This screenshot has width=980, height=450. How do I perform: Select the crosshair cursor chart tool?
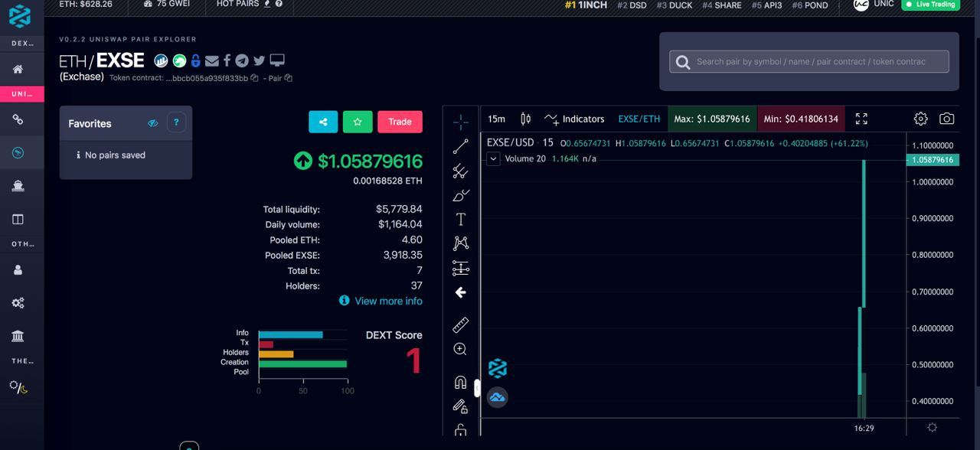(460, 122)
